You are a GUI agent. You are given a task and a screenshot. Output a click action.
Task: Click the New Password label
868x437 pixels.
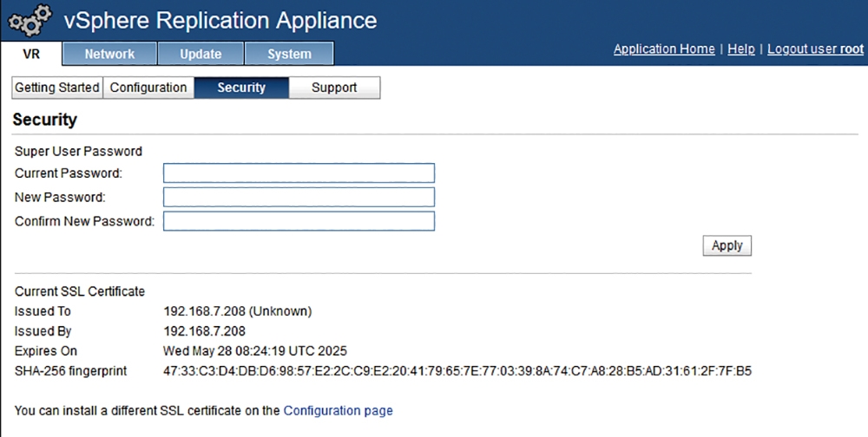[x=60, y=197]
